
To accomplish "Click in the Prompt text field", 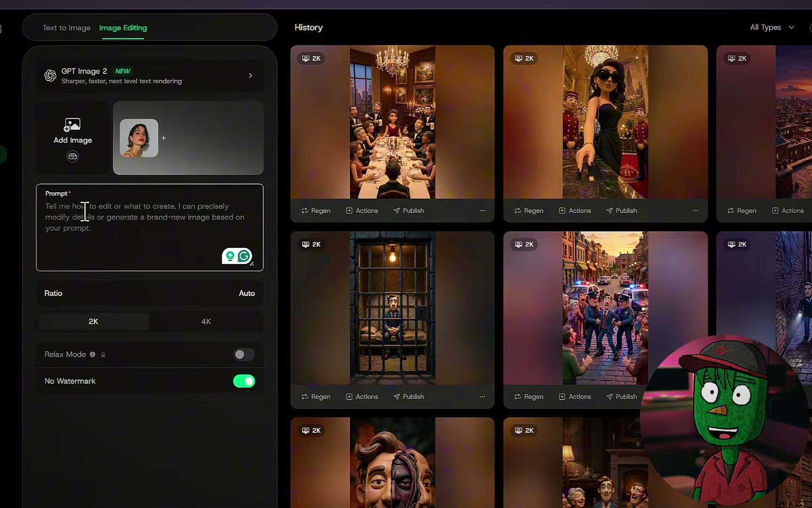I will [149, 227].
